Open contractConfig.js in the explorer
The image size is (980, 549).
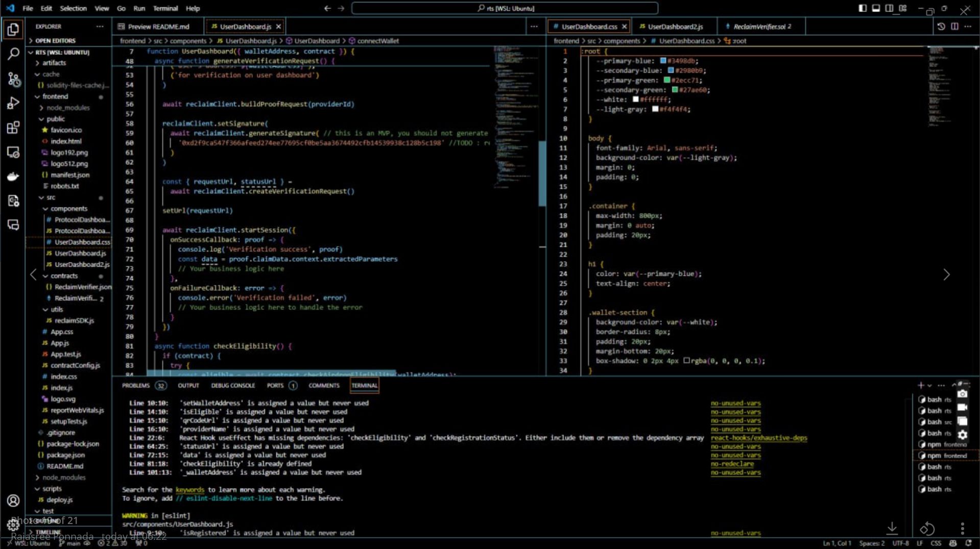click(x=75, y=365)
